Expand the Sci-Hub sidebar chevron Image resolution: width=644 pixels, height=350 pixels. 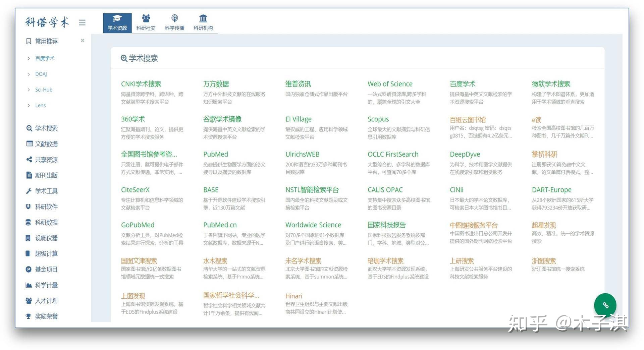pyautogui.click(x=29, y=90)
